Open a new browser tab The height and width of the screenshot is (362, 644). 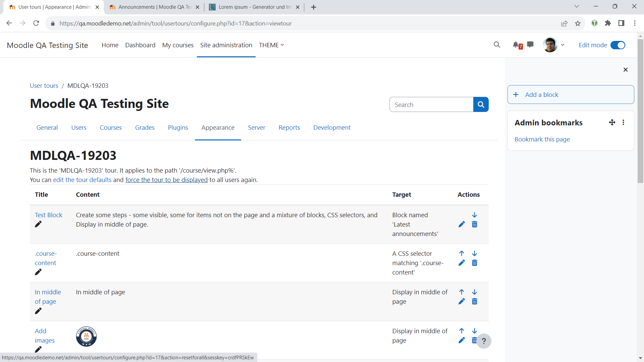tap(313, 7)
